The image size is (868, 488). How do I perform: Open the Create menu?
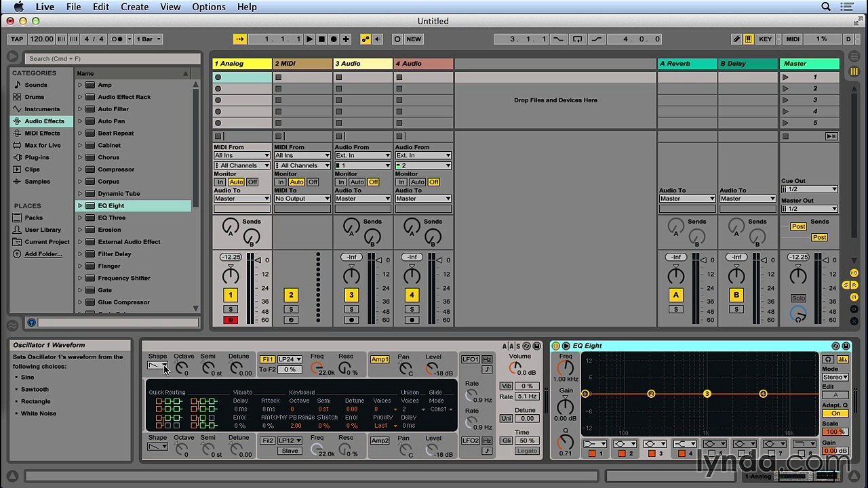pos(134,7)
